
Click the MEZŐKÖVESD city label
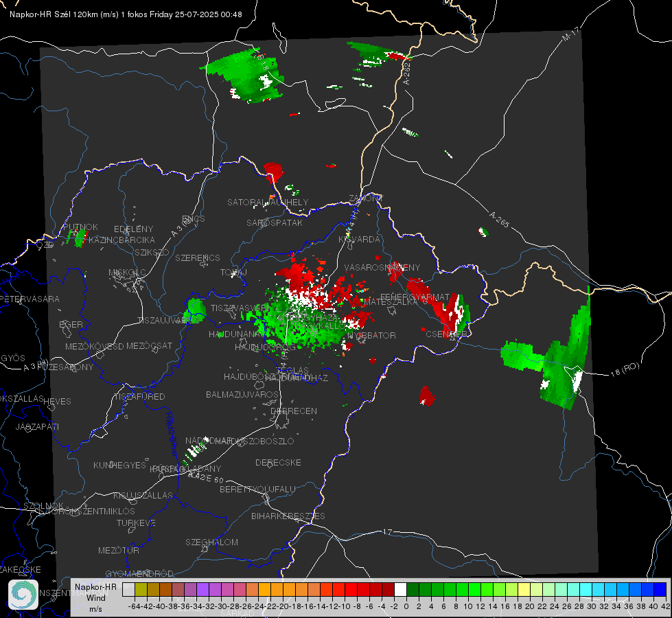point(94,346)
